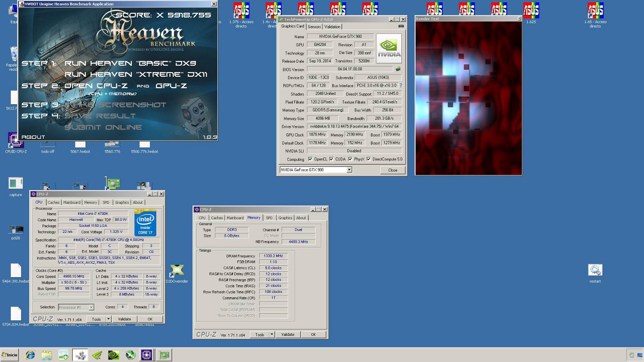The height and width of the screenshot is (362, 644).
Task: Click the Bus Interface question mark icon
Action: point(401,85)
